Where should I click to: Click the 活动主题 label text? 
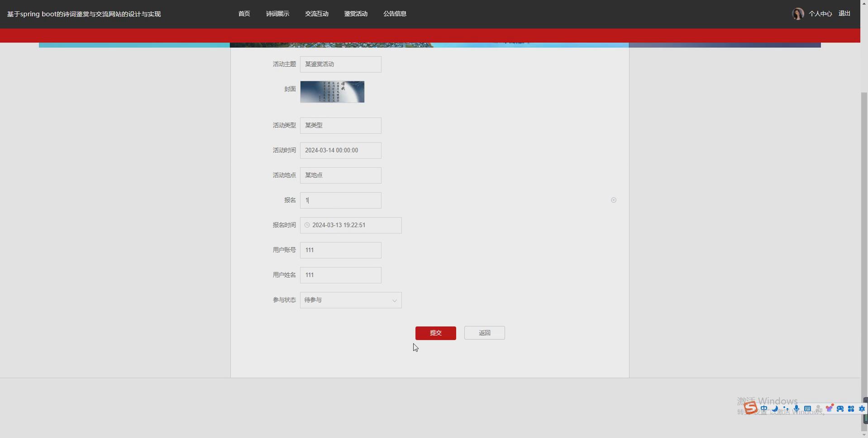click(284, 64)
